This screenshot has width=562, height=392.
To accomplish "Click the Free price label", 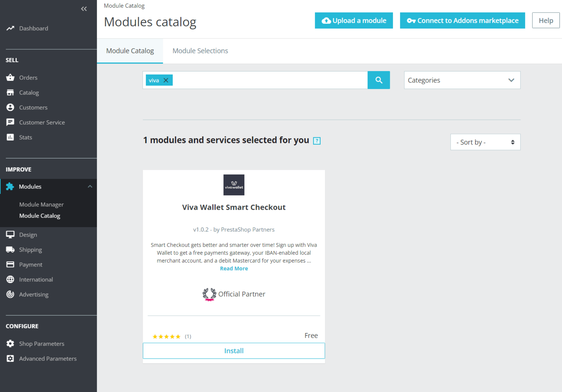I will pos(311,335).
